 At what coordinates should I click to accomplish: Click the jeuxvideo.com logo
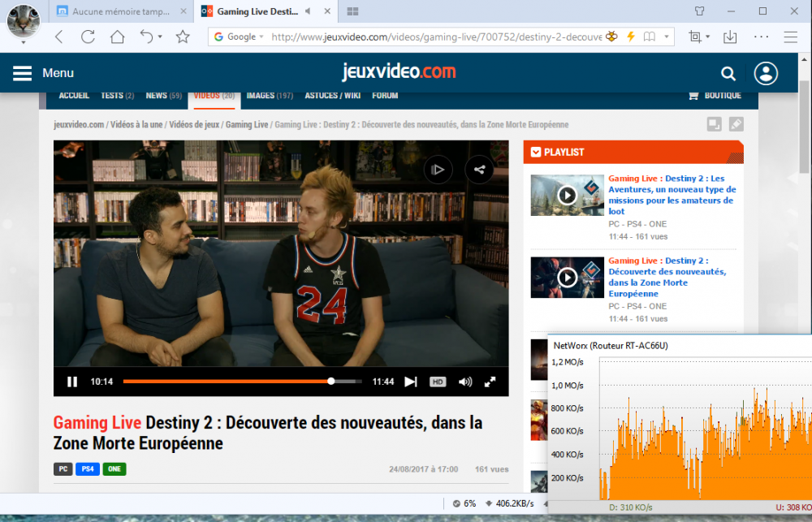(399, 72)
